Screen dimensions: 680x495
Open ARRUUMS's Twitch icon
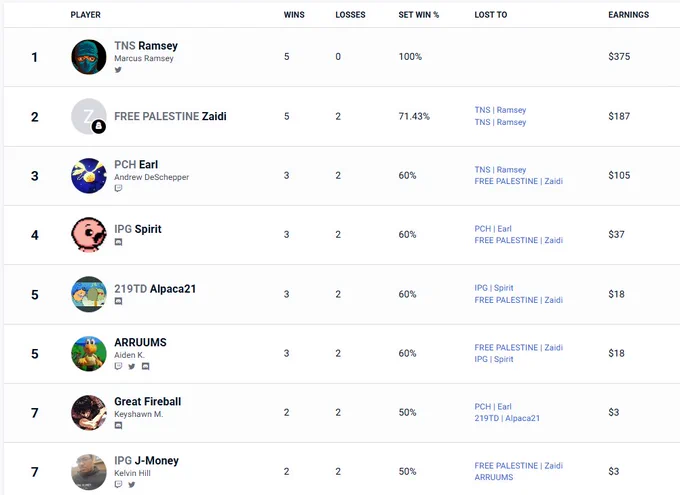coord(118,366)
